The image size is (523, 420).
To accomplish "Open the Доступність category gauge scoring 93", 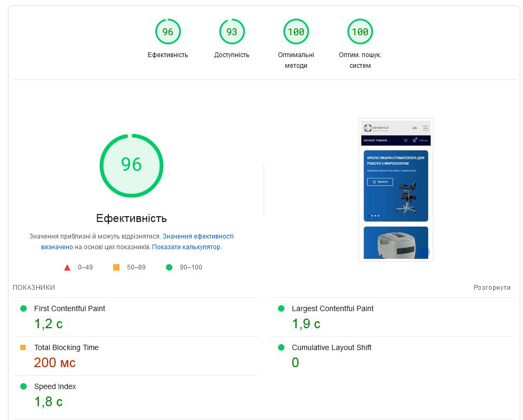I will point(232,32).
